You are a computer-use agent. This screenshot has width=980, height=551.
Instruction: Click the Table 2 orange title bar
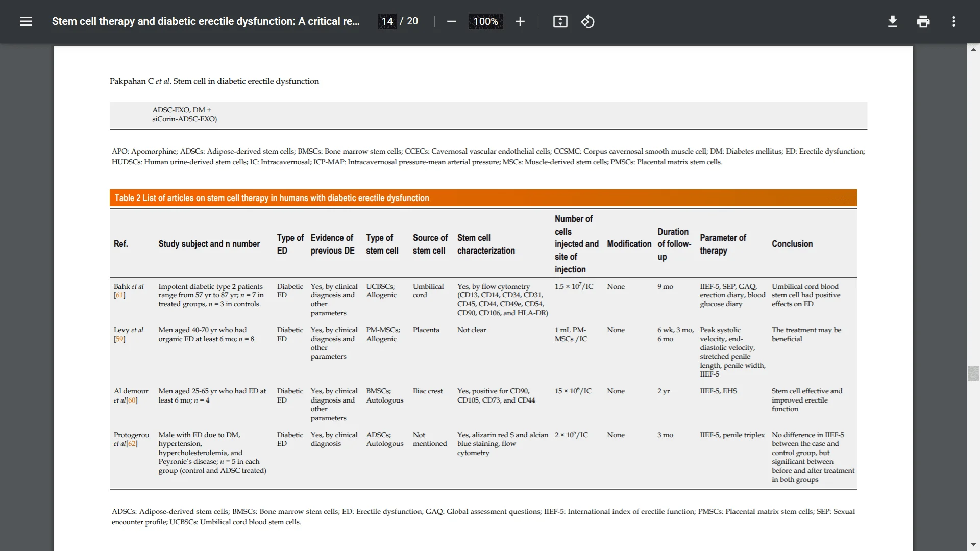483,198
